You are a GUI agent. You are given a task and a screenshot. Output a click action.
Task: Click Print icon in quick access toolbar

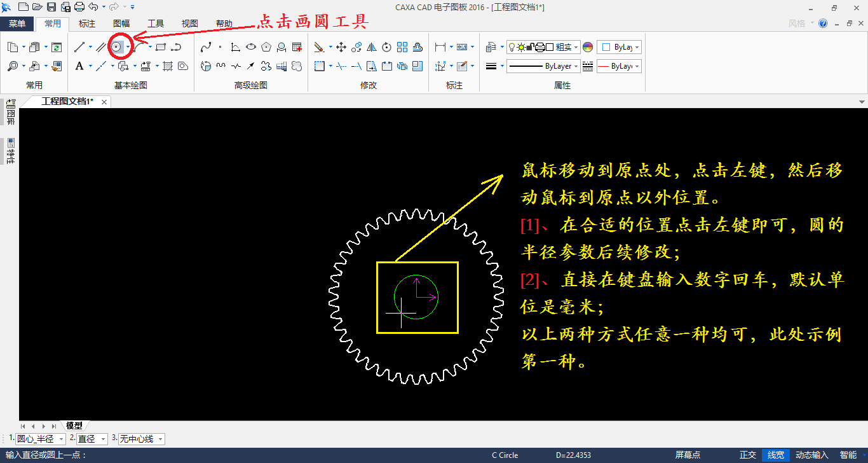[x=79, y=7]
